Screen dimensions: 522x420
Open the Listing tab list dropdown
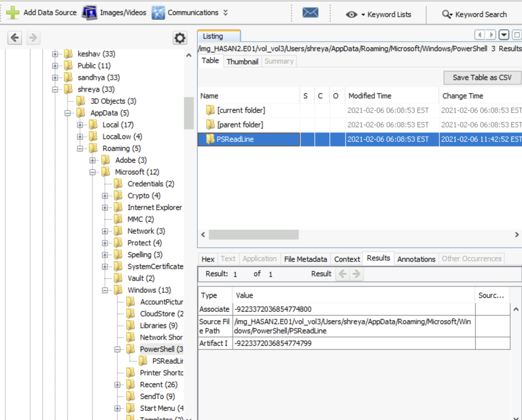(504, 34)
